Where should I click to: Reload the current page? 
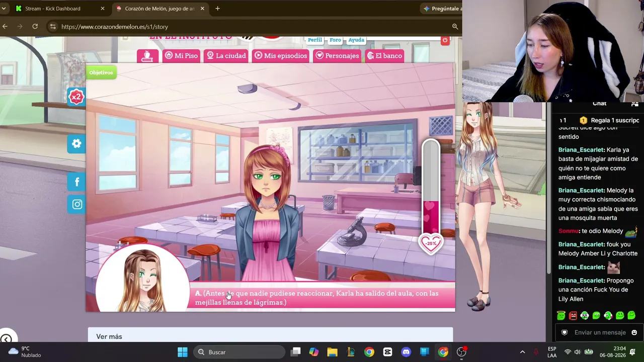tap(35, 27)
